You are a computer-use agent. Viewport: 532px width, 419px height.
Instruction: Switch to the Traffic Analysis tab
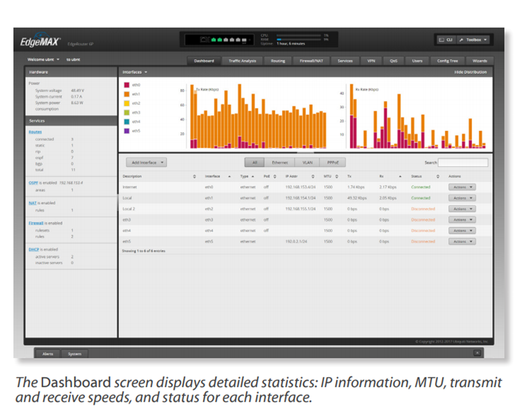point(242,61)
